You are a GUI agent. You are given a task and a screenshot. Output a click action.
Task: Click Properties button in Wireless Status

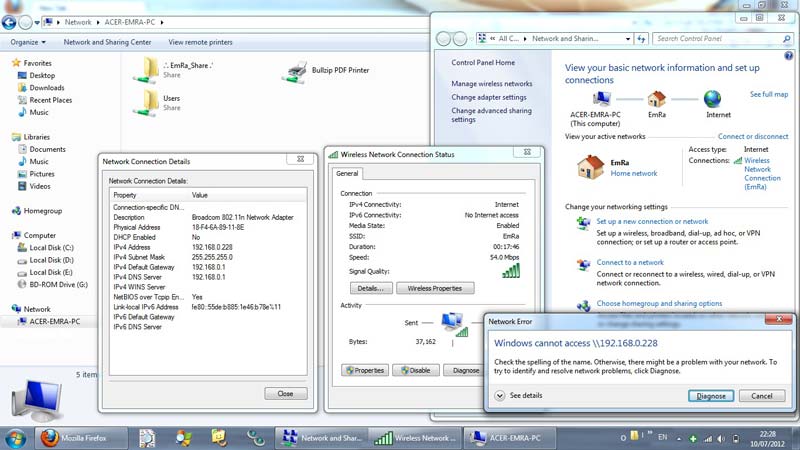tap(365, 370)
